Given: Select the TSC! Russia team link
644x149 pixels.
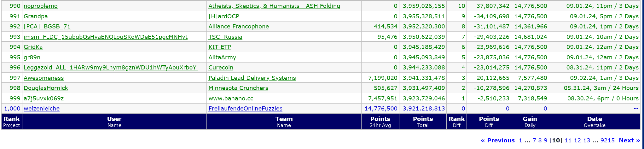Looking at the screenshot, I should [x=225, y=37].
